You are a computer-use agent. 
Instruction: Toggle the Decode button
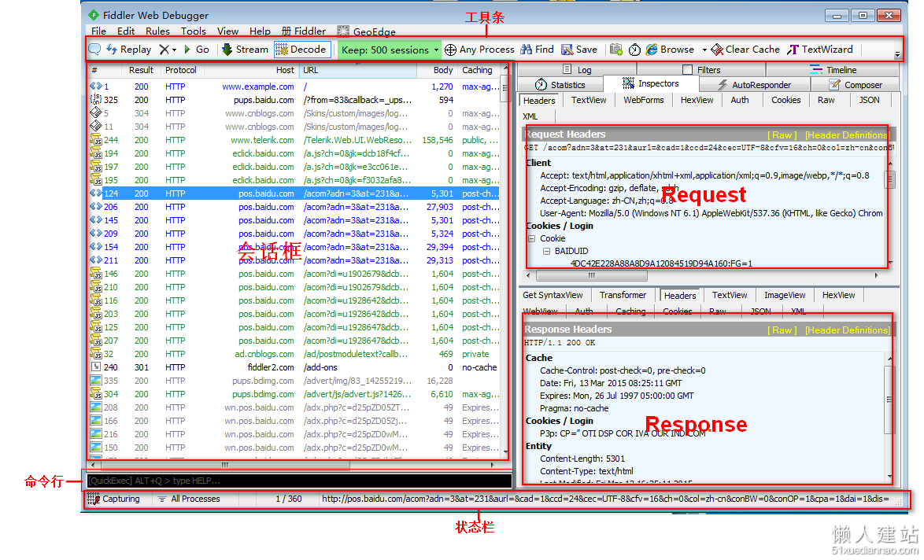(x=301, y=50)
